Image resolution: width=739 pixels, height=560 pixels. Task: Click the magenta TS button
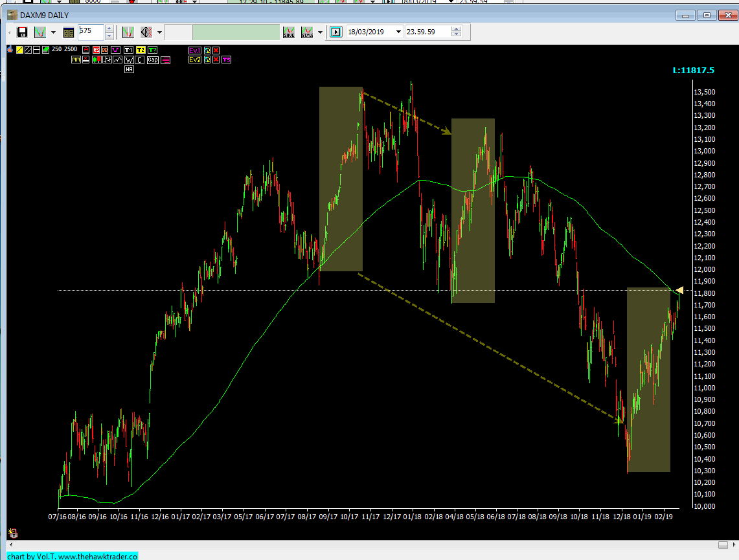(226, 60)
